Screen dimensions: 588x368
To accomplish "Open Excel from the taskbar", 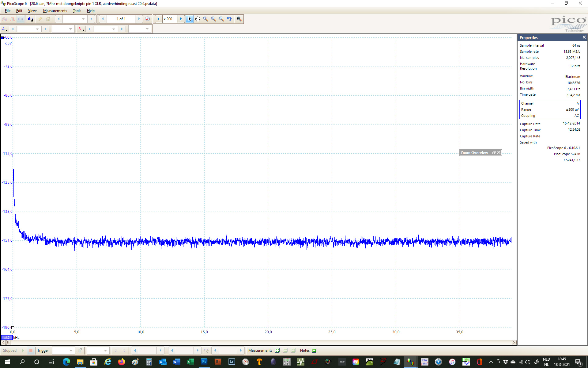I will tap(190, 362).
